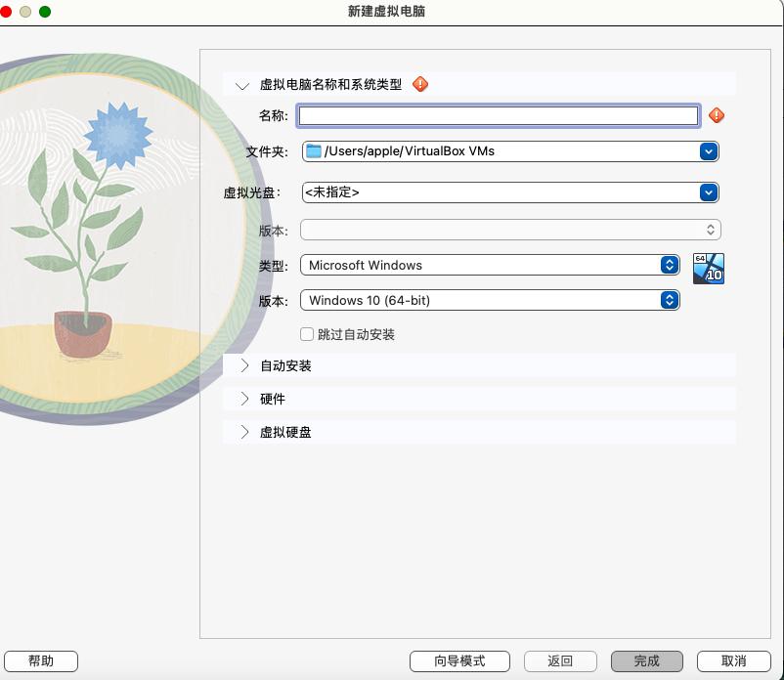Viewport: 784px width, 680px height.
Task: Click the warning icon beside the section header
Action: [x=420, y=84]
